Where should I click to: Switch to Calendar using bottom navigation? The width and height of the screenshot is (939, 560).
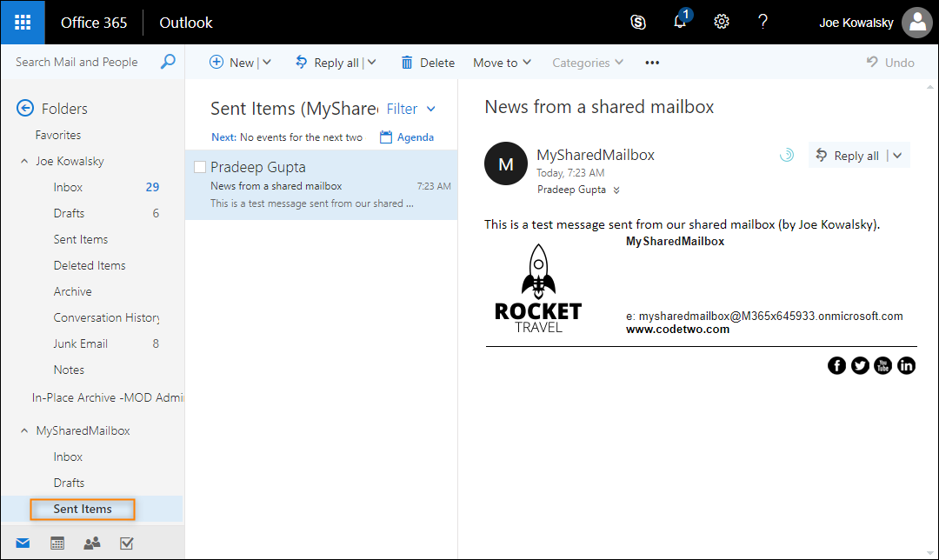tap(57, 542)
